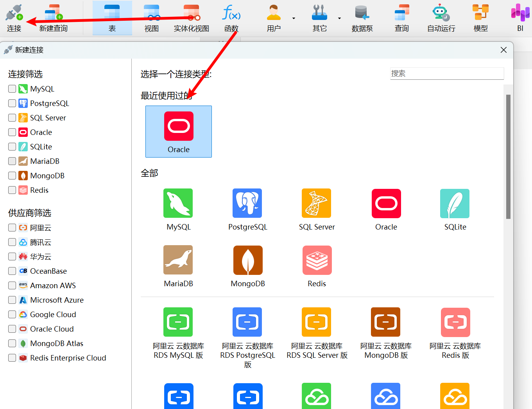Enable the 华为云 vendor filter checkbox
The image size is (532, 409).
(12, 257)
